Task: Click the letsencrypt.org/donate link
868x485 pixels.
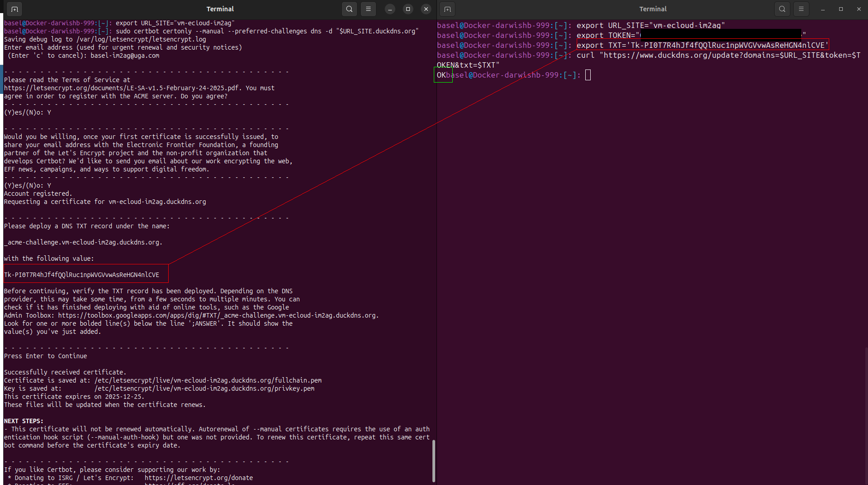Action: click(x=198, y=478)
